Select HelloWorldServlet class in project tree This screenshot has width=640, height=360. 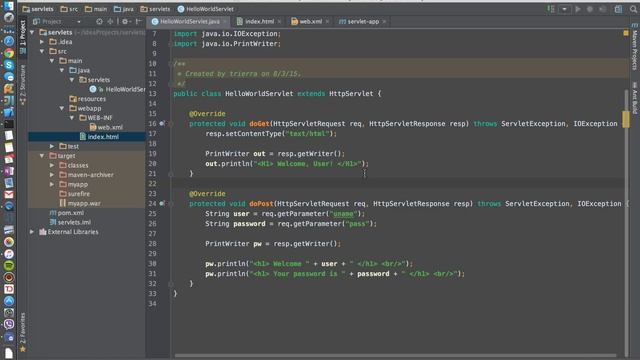tap(117, 89)
